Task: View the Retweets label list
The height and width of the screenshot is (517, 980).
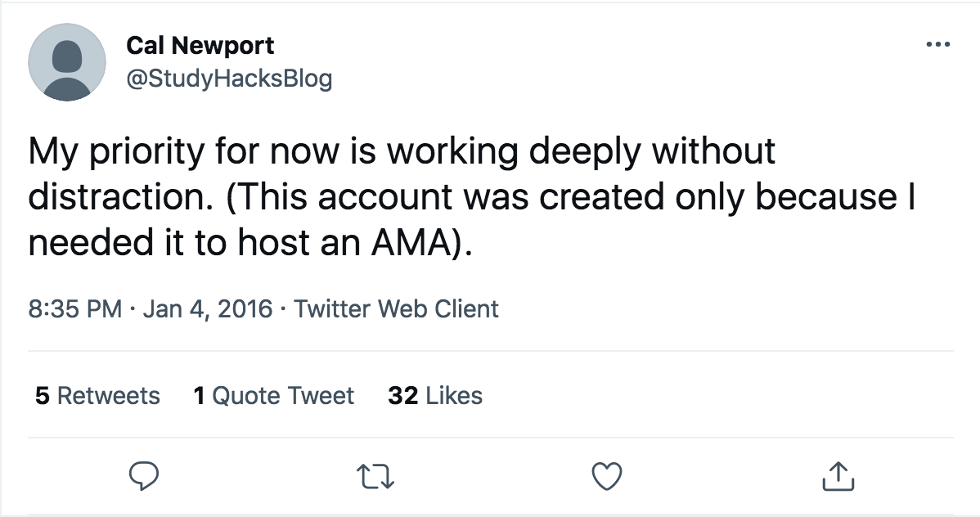Action: coord(108,396)
